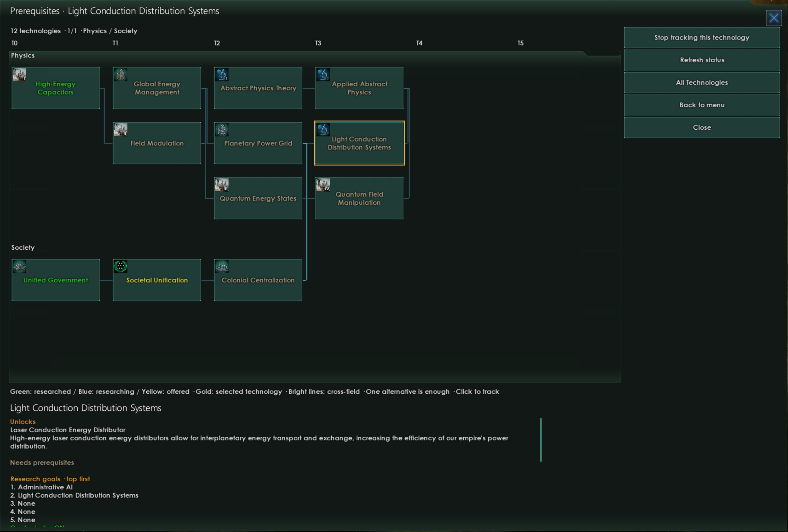The width and height of the screenshot is (788, 532).
Task: Click the Light Conduction Distribution Systems icon
Action: point(323,130)
